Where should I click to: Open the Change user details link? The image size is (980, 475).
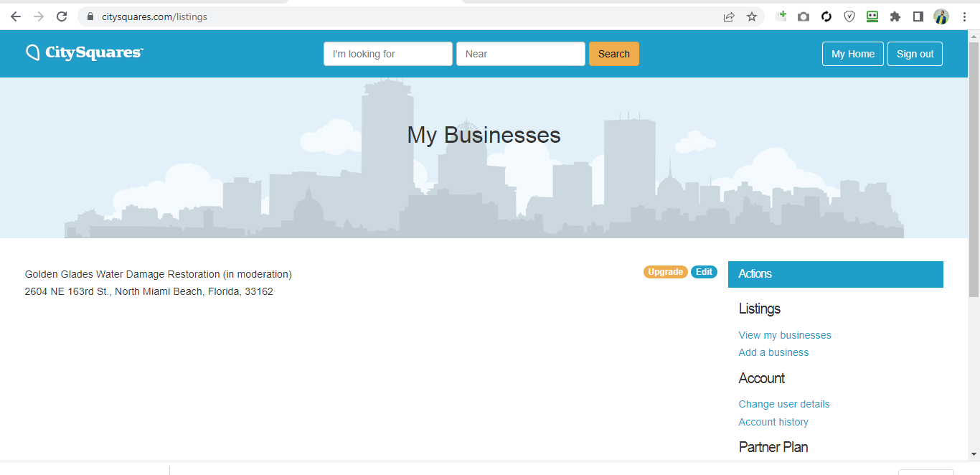(784, 404)
